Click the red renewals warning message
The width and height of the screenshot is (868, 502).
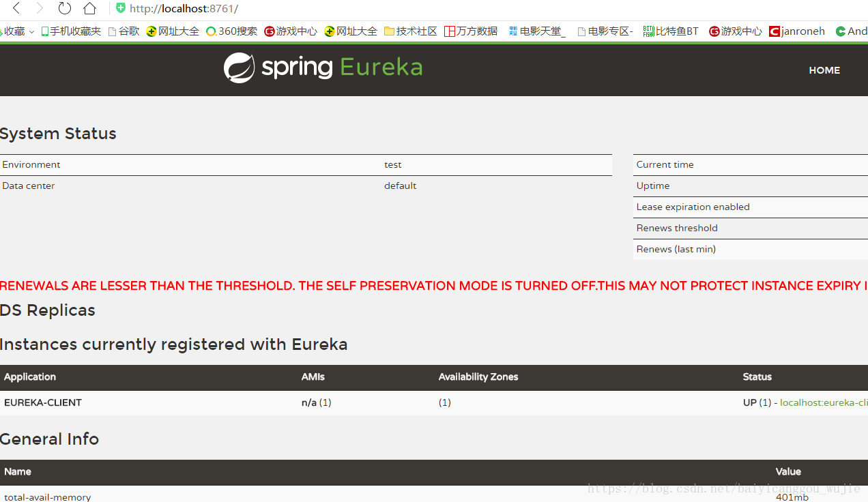pos(434,286)
